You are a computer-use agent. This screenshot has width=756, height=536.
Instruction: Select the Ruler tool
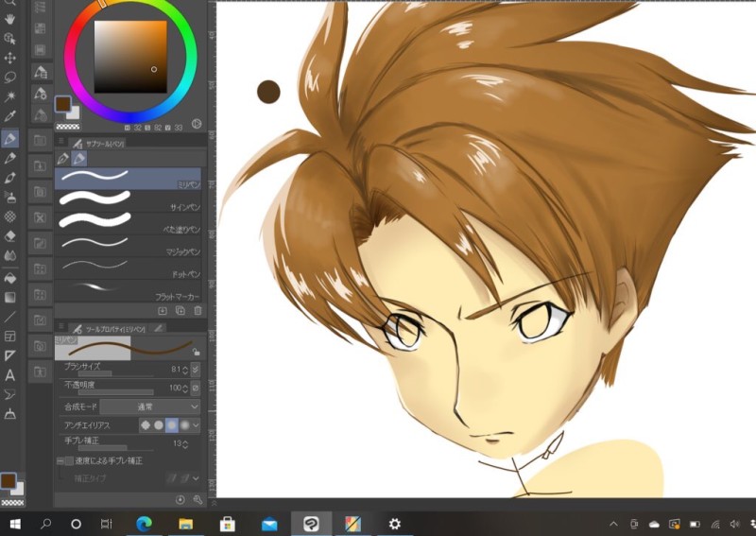pyautogui.click(x=9, y=356)
